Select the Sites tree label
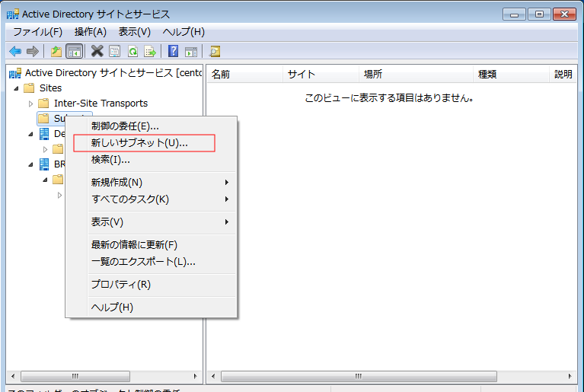Image resolution: width=584 pixels, height=392 pixels. coord(51,88)
